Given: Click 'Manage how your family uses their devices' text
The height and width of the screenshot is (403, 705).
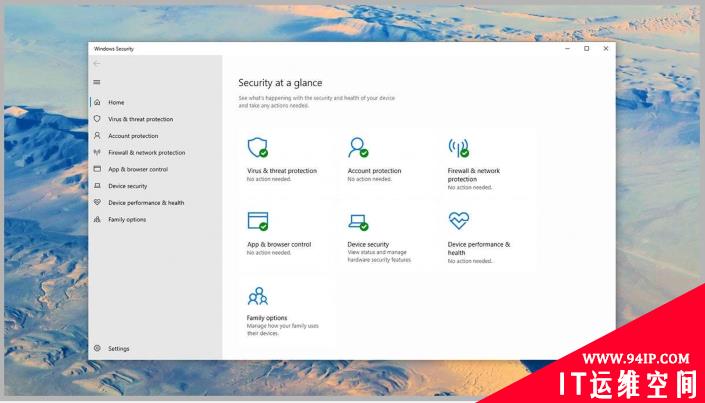Looking at the screenshot, I should coord(283,330).
